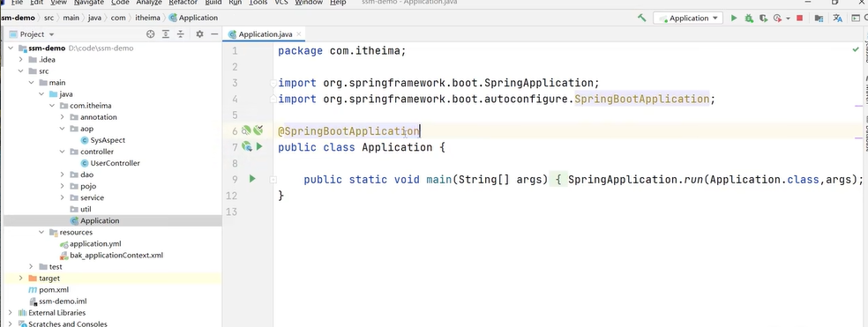The height and width of the screenshot is (327, 868).
Task: Open the VCS menu
Action: point(281,3)
